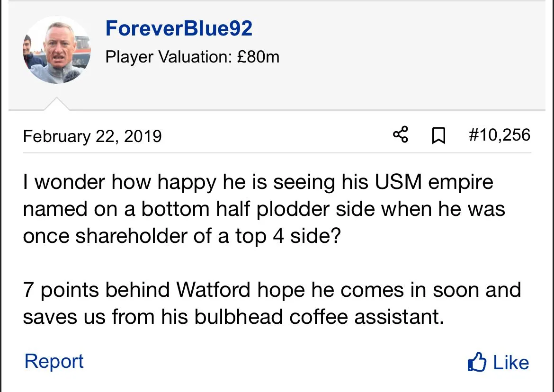Open the ForeverBlue92 profile link
Viewport: 554px width, 392px height.
tap(179, 29)
